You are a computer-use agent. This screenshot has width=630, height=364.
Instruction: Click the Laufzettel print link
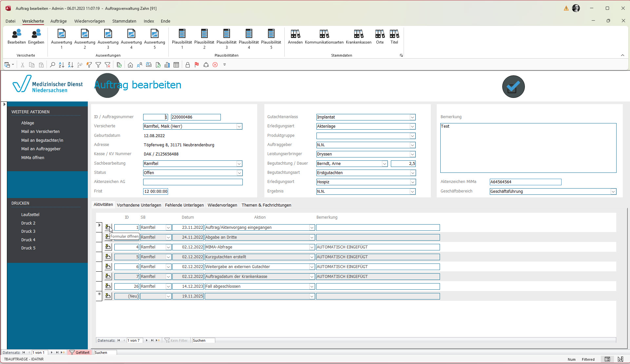pyautogui.click(x=30, y=214)
